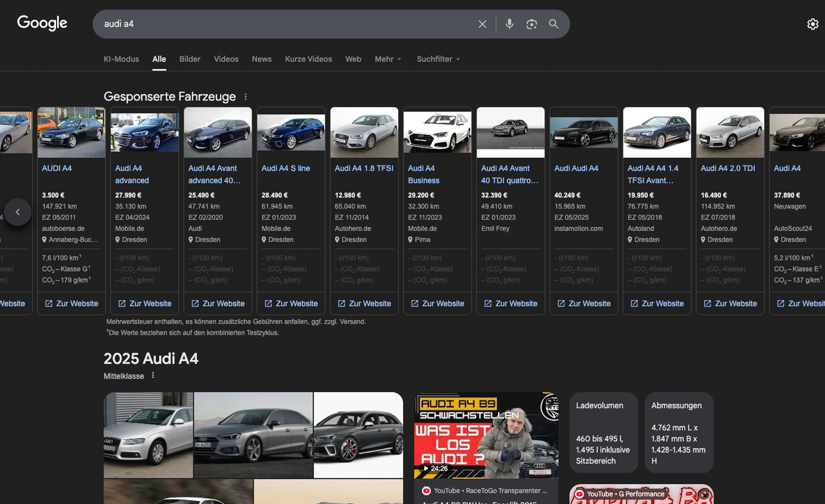This screenshot has height=504, width=825.
Task: Clear the search text with X icon
Action: [x=482, y=24]
